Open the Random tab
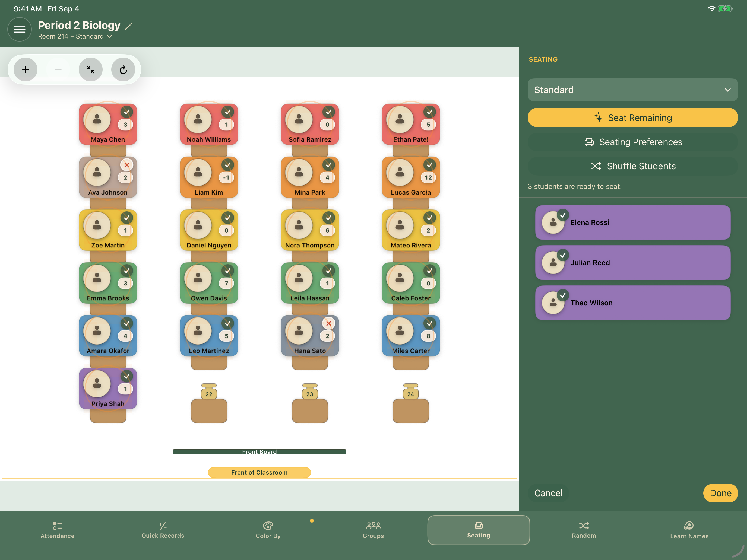 584,530
